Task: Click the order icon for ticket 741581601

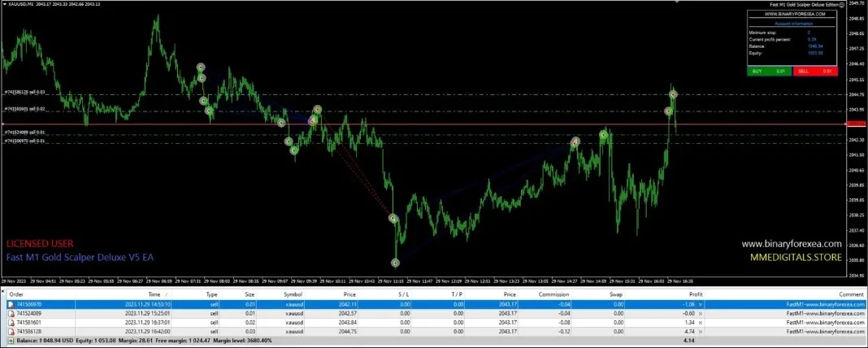Action: (x=11, y=322)
